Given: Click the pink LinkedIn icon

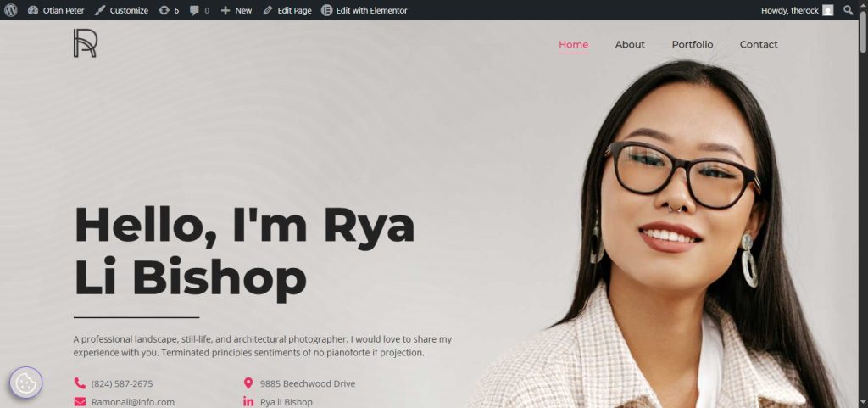Looking at the screenshot, I should tap(248, 402).
